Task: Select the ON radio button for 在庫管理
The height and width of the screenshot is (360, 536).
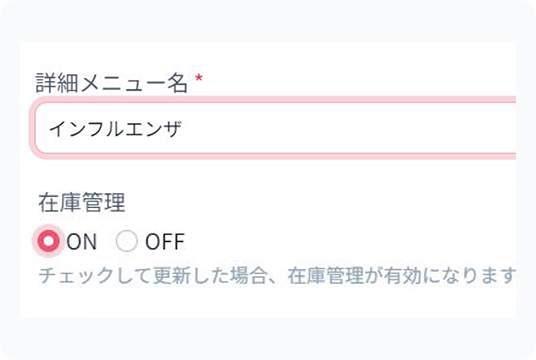Action: tap(49, 241)
